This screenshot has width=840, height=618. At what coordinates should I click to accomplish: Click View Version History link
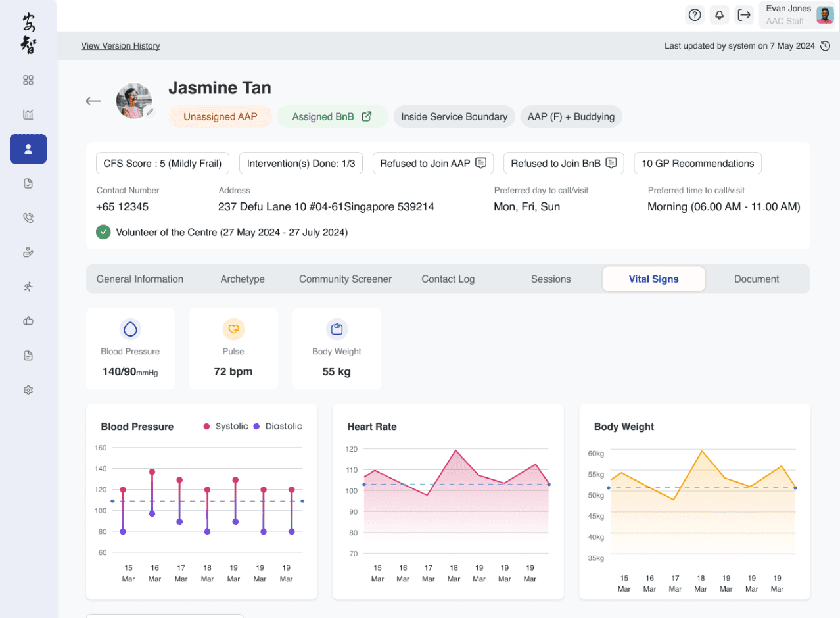point(120,46)
